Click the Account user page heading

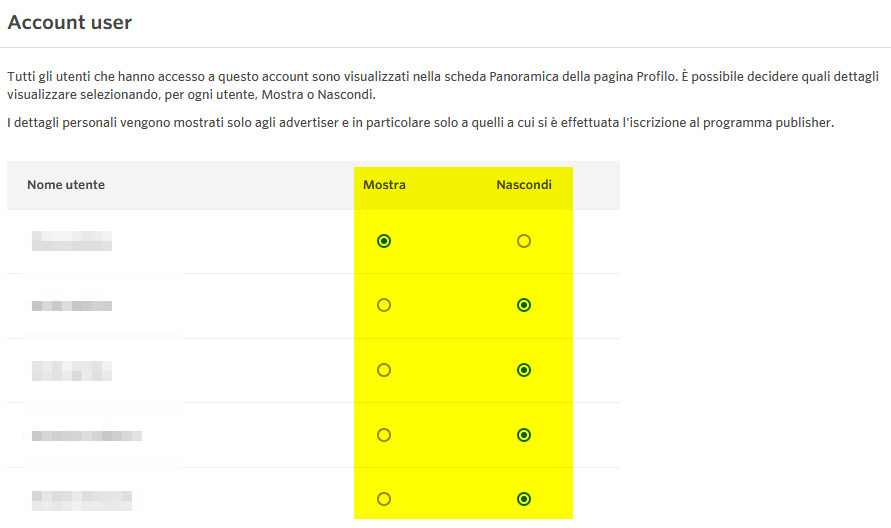(70, 21)
